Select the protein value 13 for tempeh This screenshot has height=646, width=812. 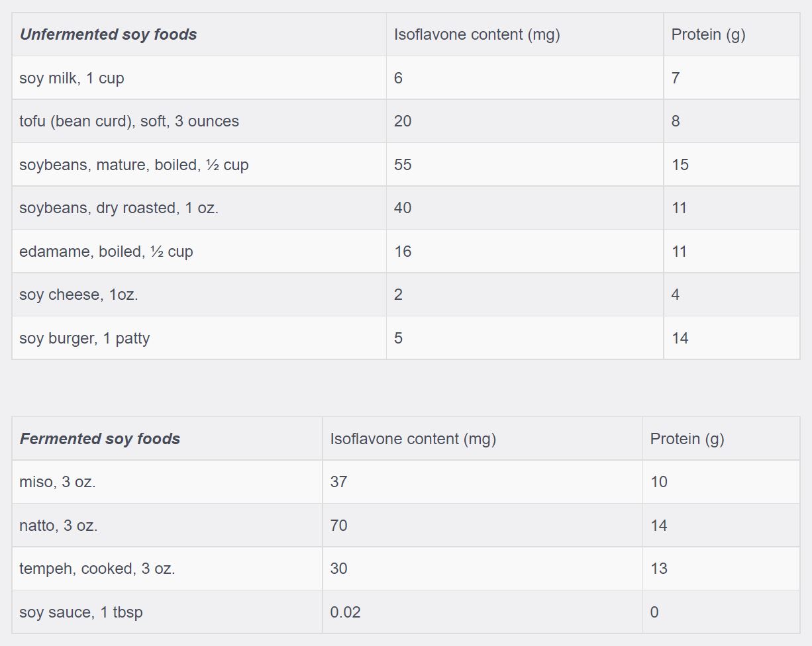[x=659, y=569]
